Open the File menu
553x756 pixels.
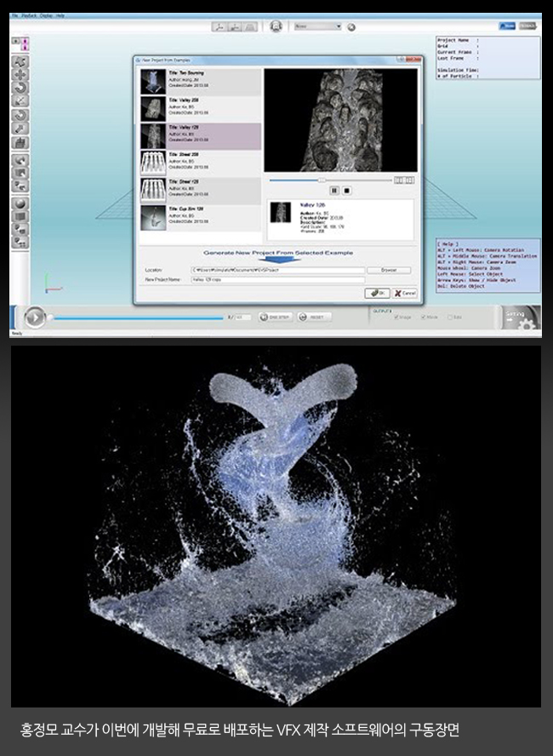coord(14,16)
